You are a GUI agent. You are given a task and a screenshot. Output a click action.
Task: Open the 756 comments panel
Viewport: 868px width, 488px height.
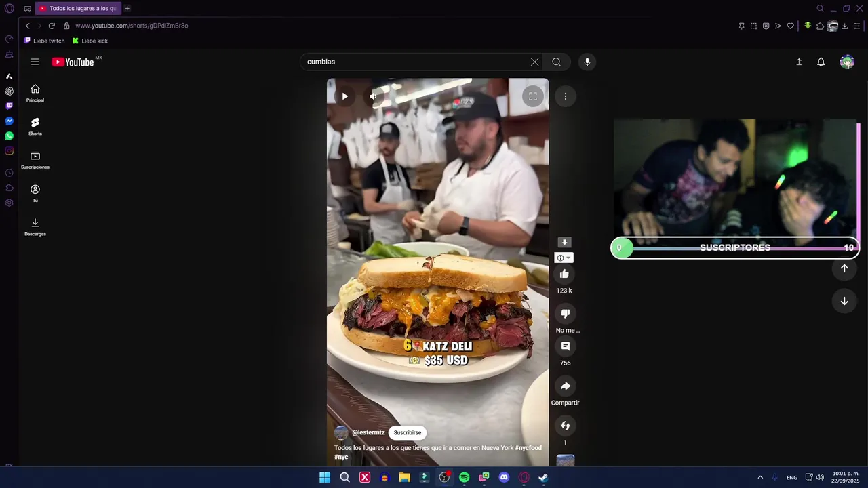tap(565, 346)
